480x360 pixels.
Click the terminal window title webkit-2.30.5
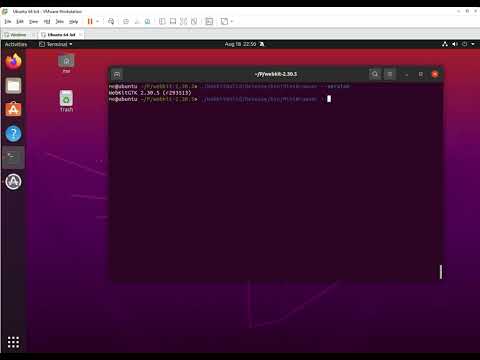click(x=276, y=74)
